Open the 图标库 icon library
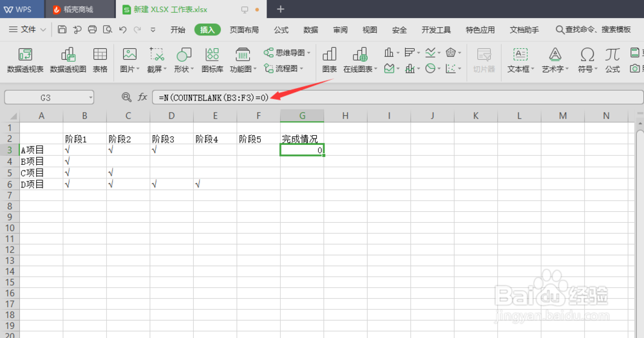The image size is (644, 338). [213, 61]
